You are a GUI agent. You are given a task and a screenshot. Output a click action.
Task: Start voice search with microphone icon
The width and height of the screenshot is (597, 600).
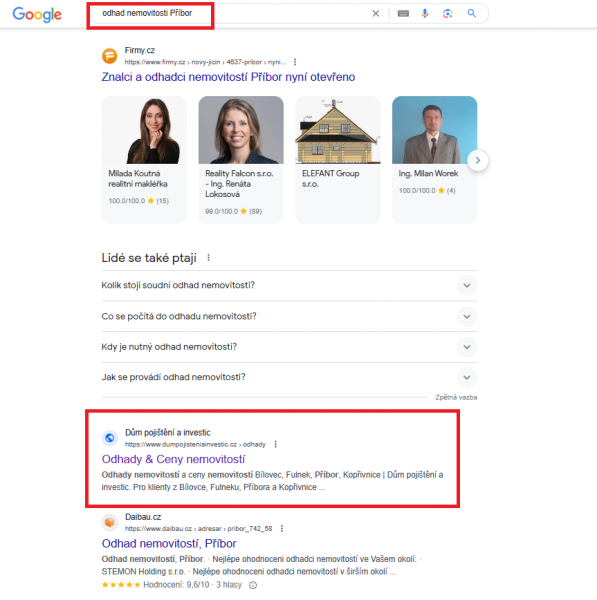click(x=425, y=14)
